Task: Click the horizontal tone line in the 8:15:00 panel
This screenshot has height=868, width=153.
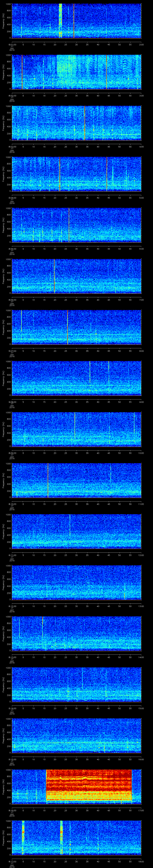Action: coord(77,743)
